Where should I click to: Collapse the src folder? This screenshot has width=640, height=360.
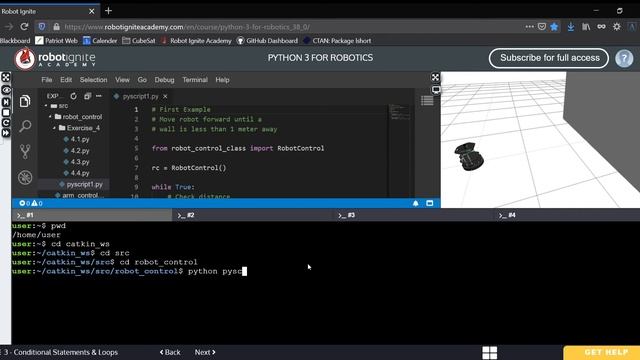coord(57,106)
